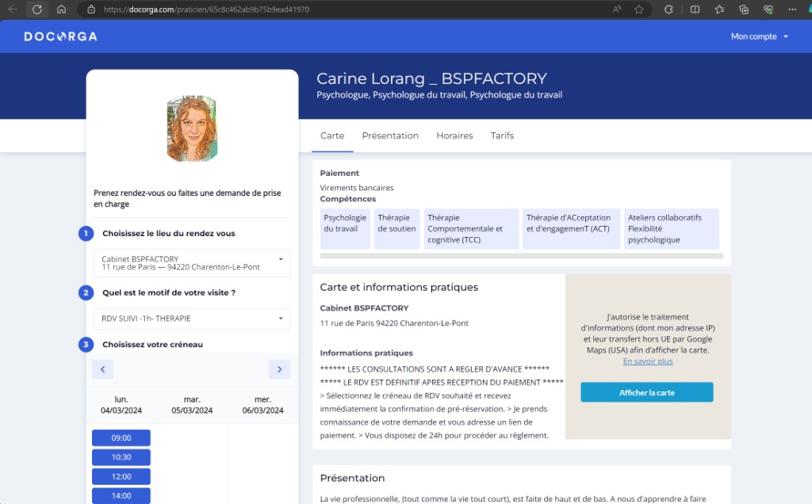Toggle split screen view icon
The width and height of the screenshot is (812, 504).
tap(695, 10)
